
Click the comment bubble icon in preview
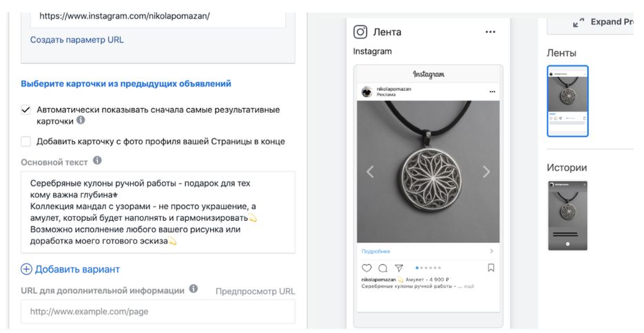click(x=382, y=268)
